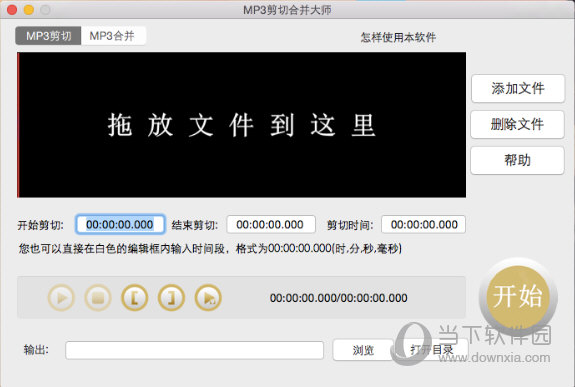Click the black 拖放文件到这里 drop area

pyautogui.click(x=242, y=125)
